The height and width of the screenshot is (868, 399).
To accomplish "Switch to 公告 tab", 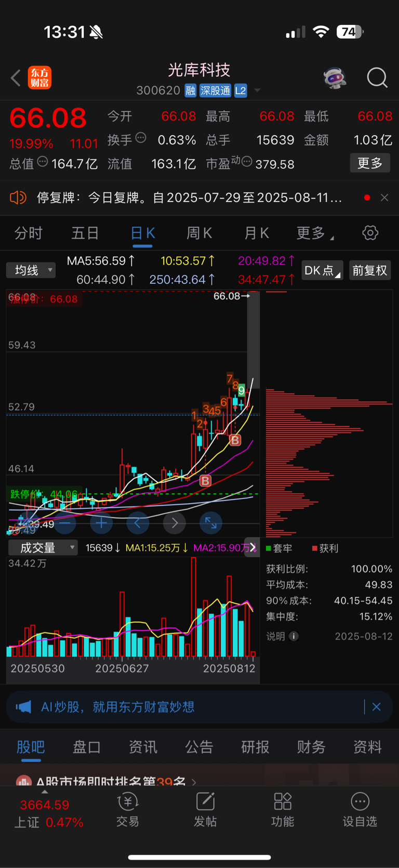I will (x=199, y=747).
